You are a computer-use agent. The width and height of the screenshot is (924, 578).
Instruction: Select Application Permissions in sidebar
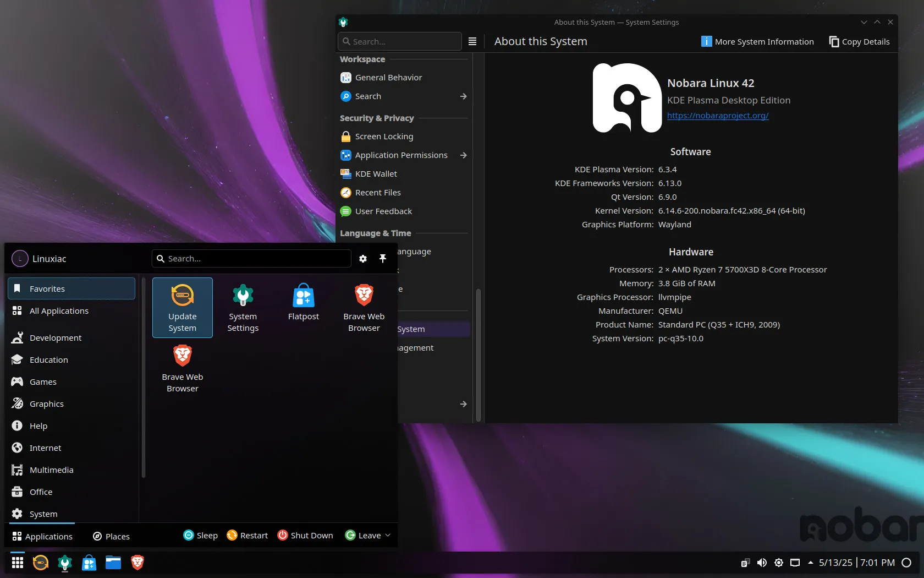click(x=400, y=155)
